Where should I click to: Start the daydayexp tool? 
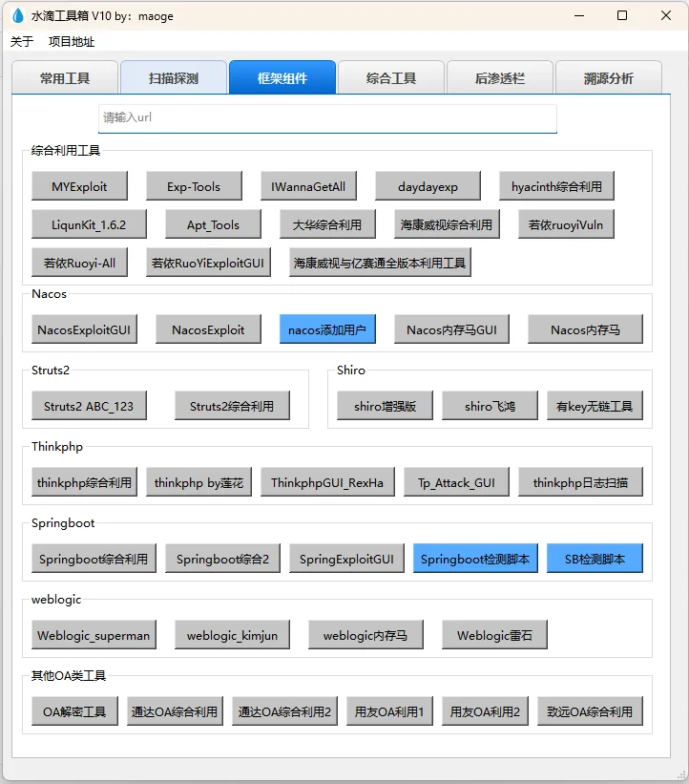[x=428, y=186]
